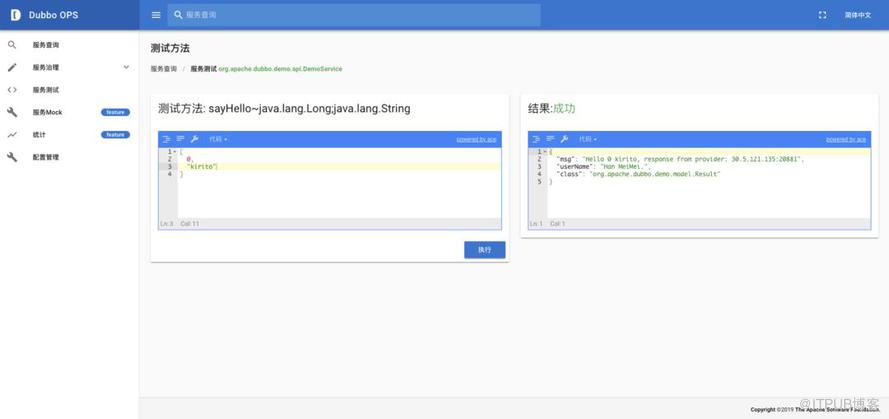Click feature badge next to 统计
889x419 pixels.
[x=115, y=135]
